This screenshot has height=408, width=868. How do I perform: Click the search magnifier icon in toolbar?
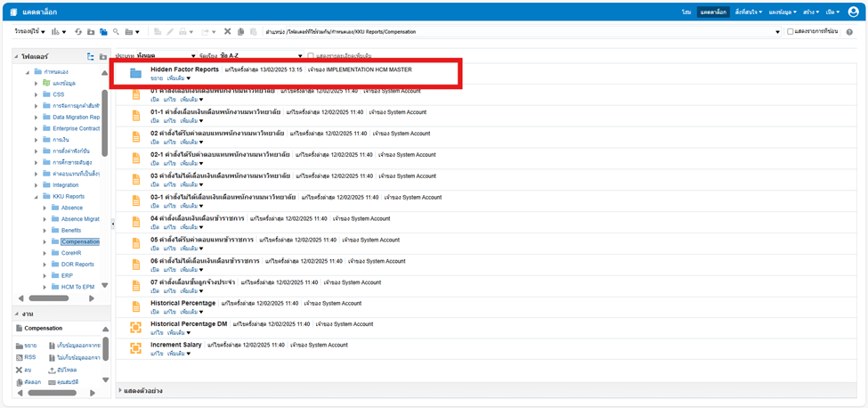tap(116, 32)
